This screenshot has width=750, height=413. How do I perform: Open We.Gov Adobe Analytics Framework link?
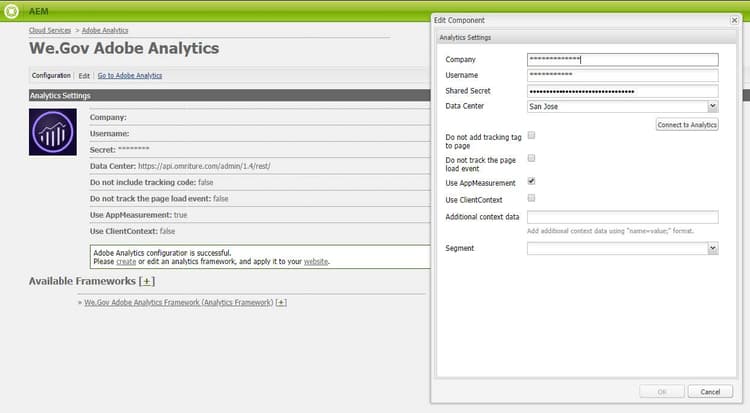[178, 302]
